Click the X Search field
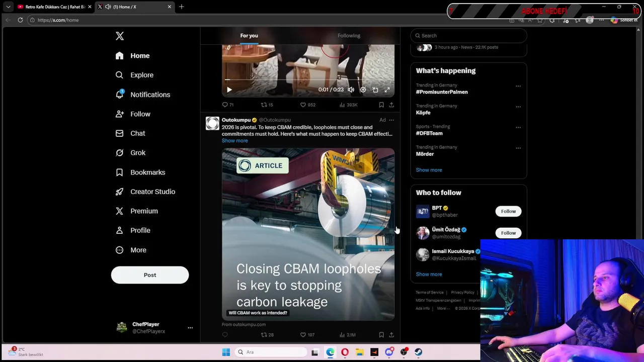This screenshot has height=362, width=644. point(468,36)
